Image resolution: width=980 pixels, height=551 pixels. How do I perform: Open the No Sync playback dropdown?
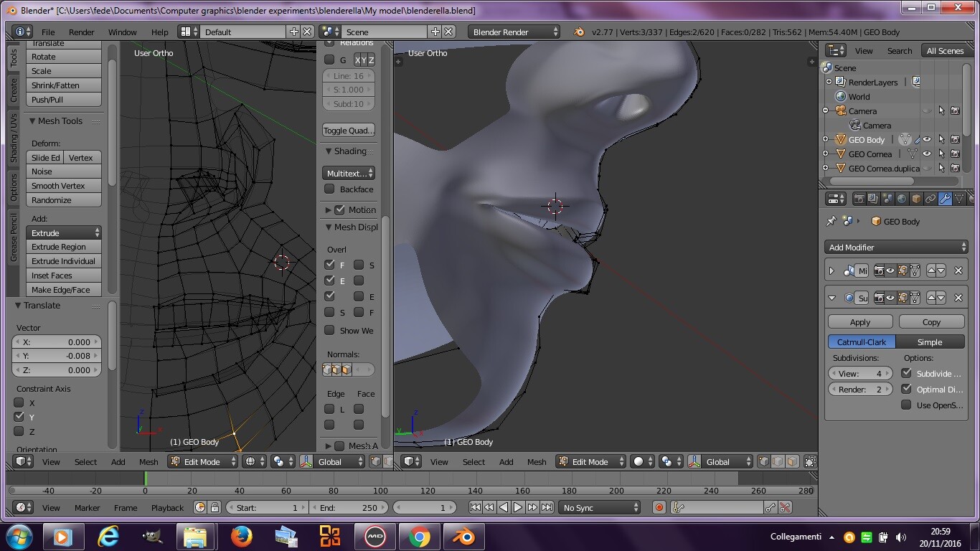click(x=600, y=507)
